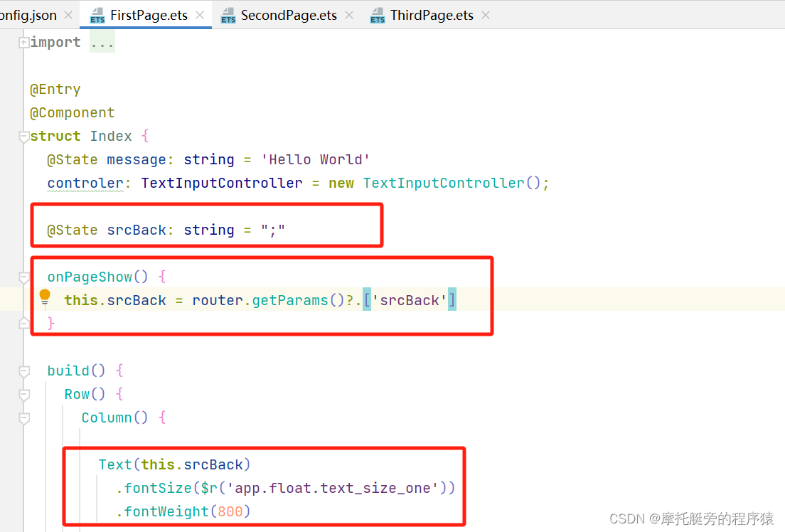Screen dimensions: 785x532
Task: Click the folded import '...' placeholder
Action: (102, 43)
